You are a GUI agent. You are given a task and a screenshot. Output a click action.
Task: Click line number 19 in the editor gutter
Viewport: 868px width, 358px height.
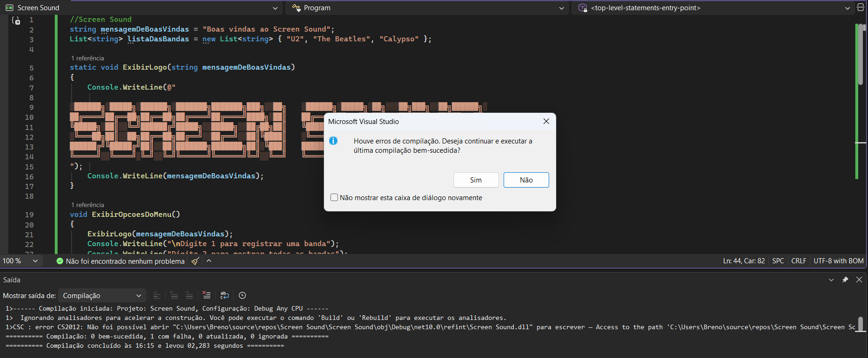pyautogui.click(x=29, y=215)
